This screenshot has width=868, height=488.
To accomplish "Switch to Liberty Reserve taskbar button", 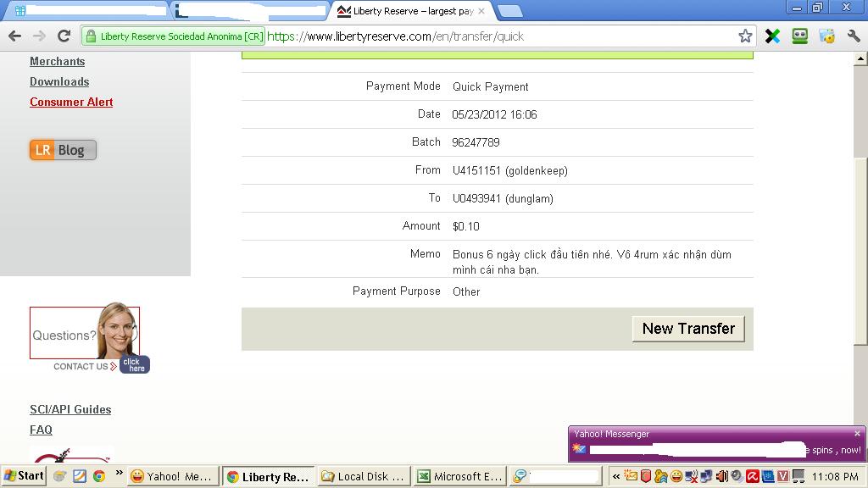I will [x=269, y=476].
